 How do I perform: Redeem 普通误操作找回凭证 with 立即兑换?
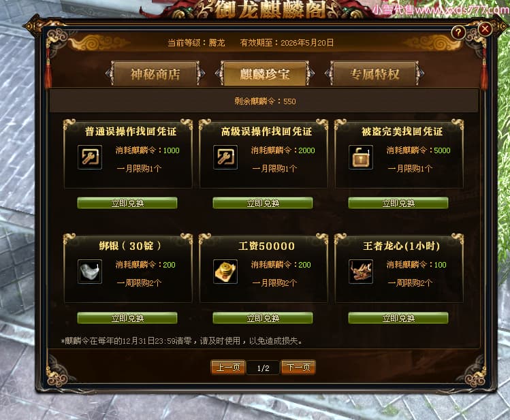pyautogui.click(x=127, y=203)
